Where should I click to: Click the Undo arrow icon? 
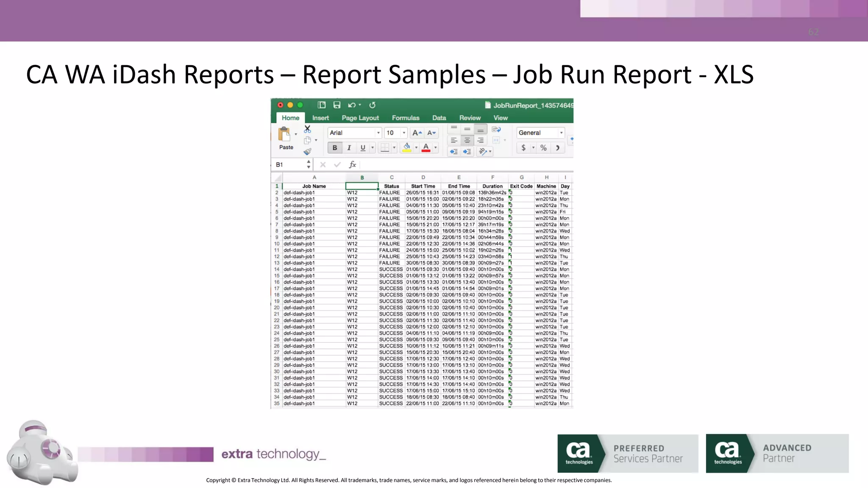click(351, 105)
